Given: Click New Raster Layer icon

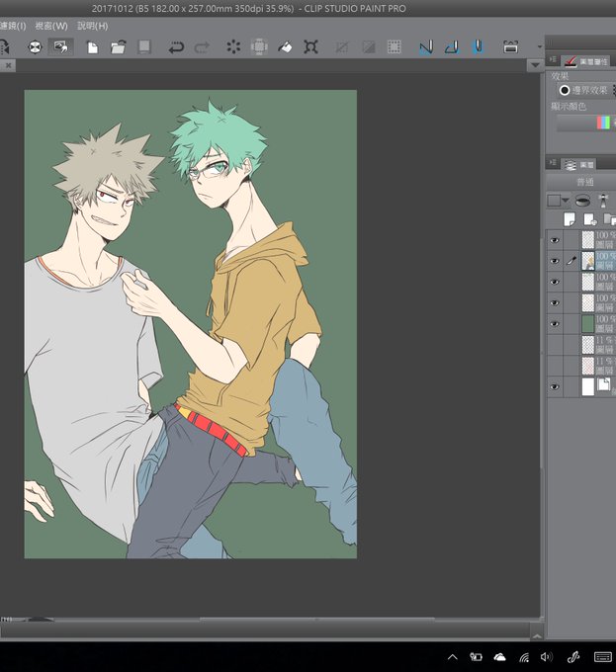Looking at the screenshot, I should [570, 219].
